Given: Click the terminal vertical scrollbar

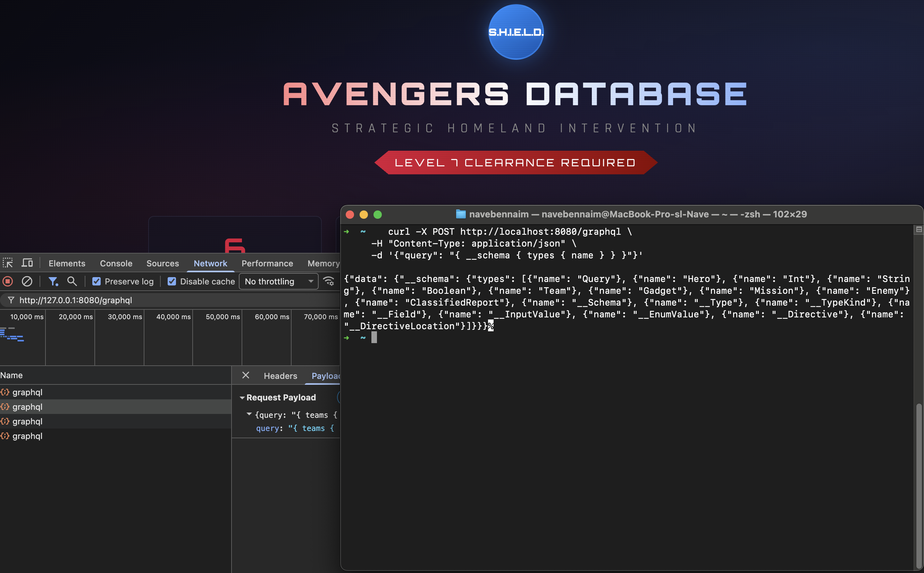Looking at the screenshot, I should click(918, 485).
